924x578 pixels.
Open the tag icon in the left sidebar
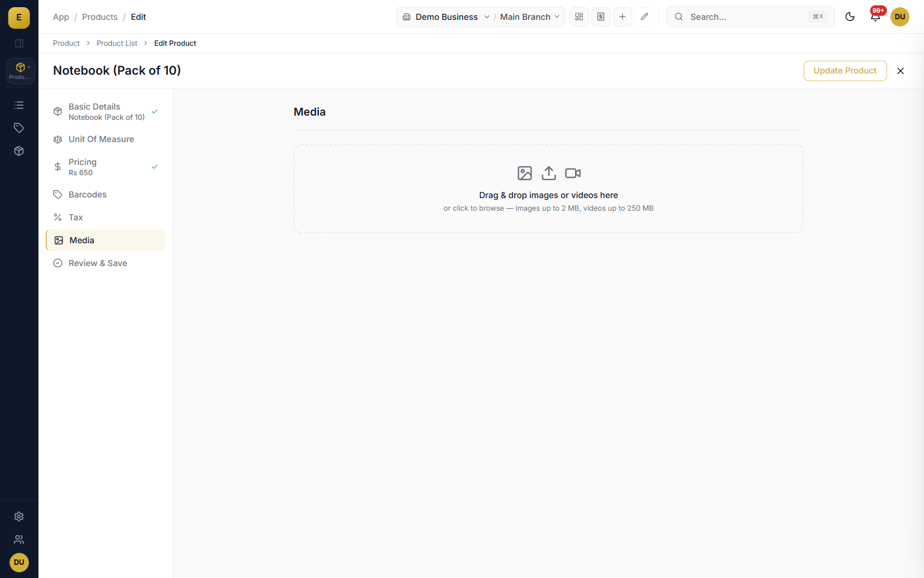19,128
